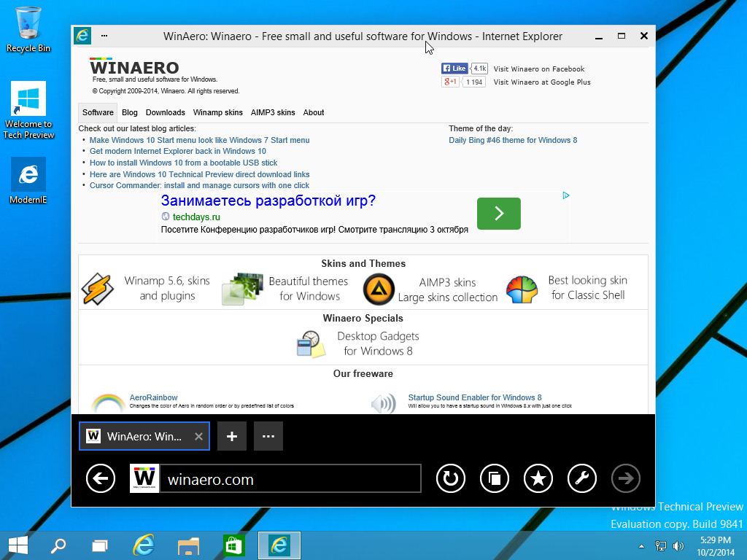Click the Facebook Like button

pos(454,68)
